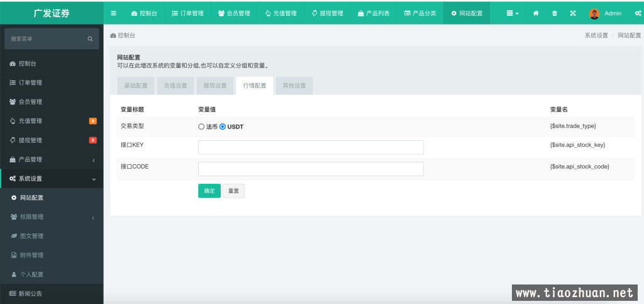Image resolution: width=644 pixels, height=304 pixels.
Task: Click the 变量值 column header
Action: pyautogui.click(x=207, y=110)
